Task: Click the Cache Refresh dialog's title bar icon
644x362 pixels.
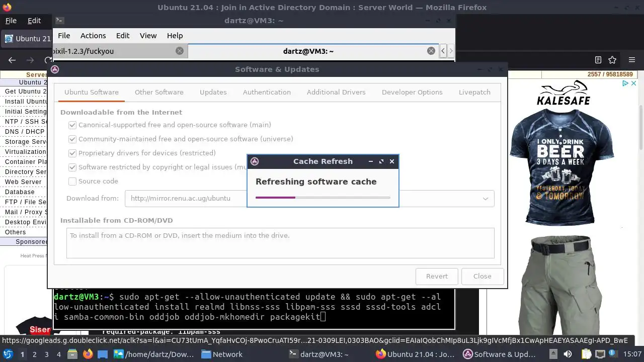Action: (x=255, y=161)
